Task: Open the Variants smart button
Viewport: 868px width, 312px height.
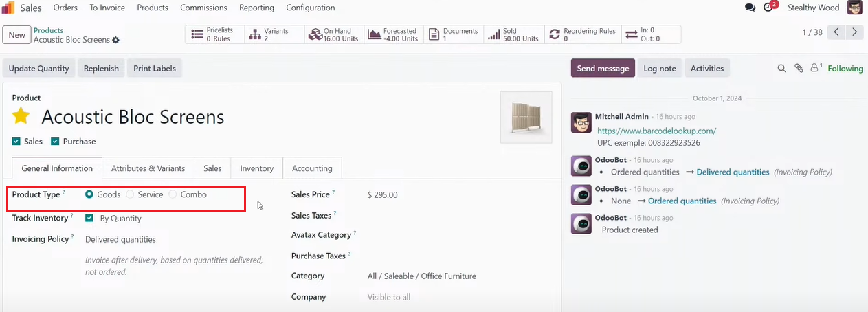Action: coord(274,34)
